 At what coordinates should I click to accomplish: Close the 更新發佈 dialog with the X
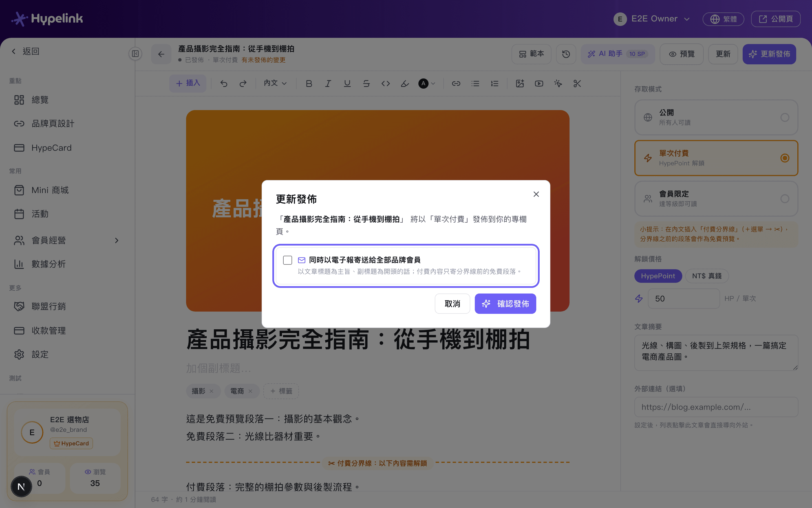(x=536, y=194)
